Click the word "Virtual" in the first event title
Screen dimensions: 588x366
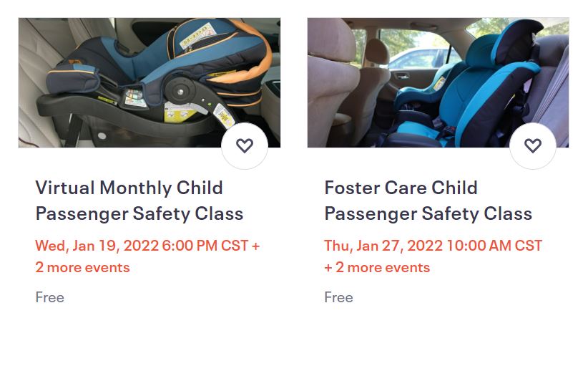click(65, 188)
